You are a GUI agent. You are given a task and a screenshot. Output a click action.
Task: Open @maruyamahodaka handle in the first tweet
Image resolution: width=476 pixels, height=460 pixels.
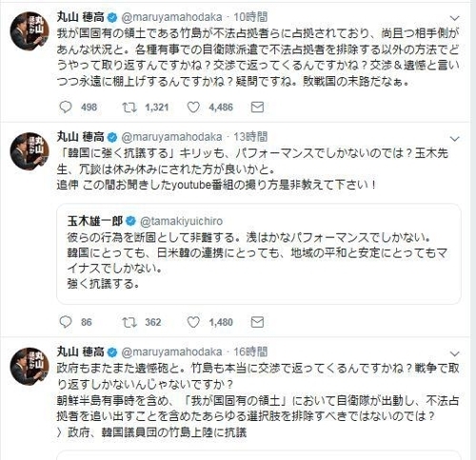tap(171, 17)
